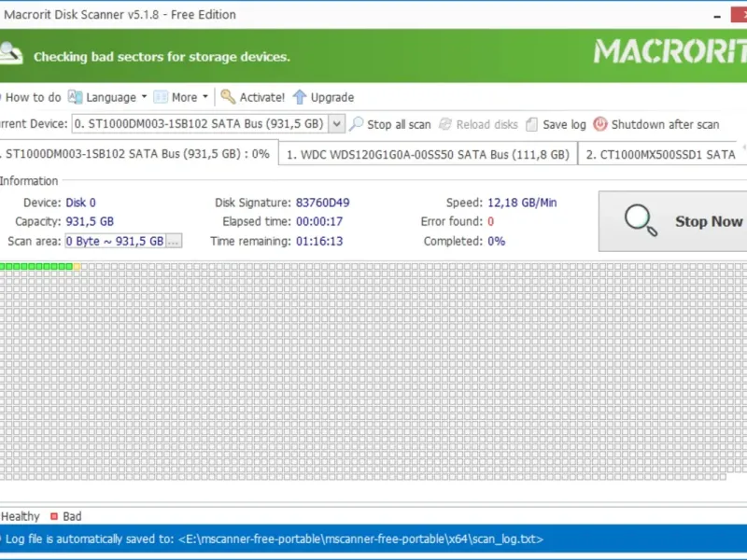
Task: Click the Error found value 0
Action: 491,222
